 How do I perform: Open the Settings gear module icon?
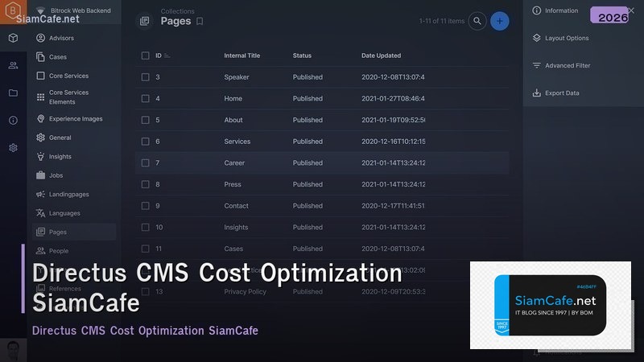click(x=13, y=148)
